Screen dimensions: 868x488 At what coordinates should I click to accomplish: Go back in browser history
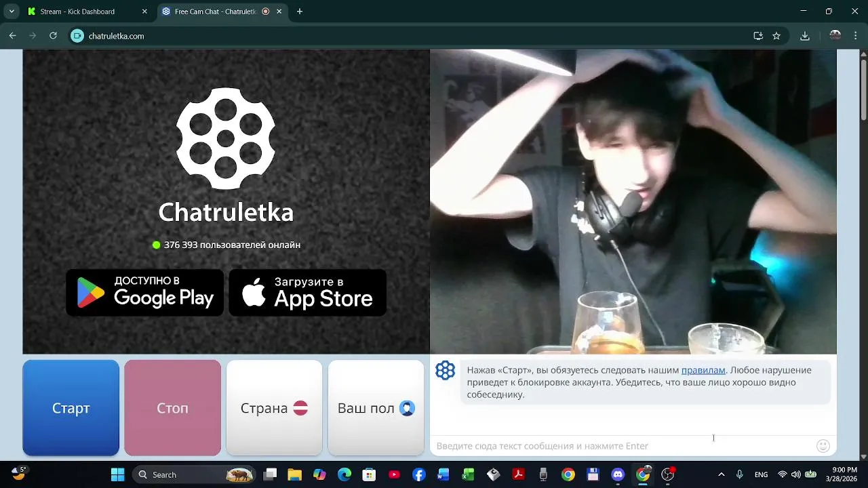(12, 36)
